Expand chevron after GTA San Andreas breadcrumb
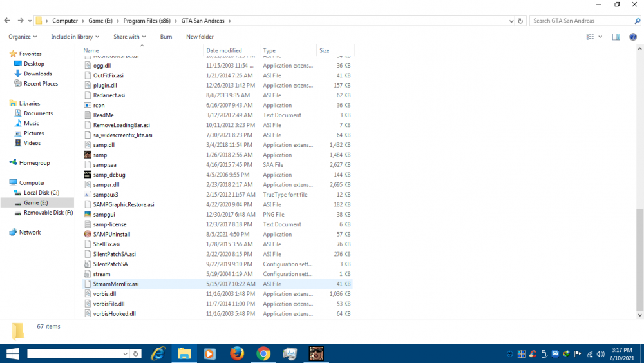644x363 pixels. (x=230, y=21)
